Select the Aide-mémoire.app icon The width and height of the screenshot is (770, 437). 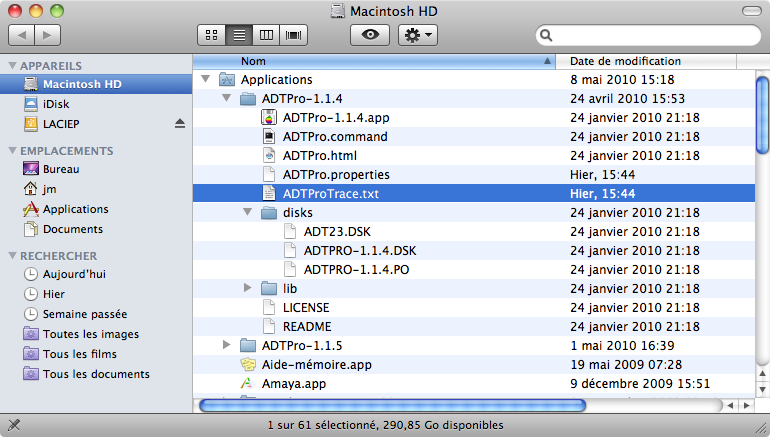pos(248,364)
